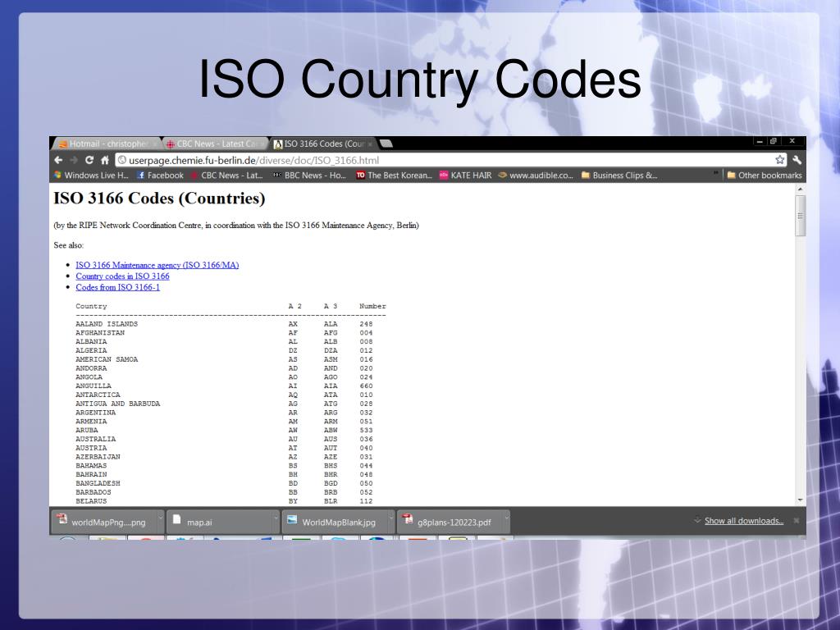Expand options arrow for WorldMapBlank.jpg download
Viewport: 840px width, 630px height.
pos(391,518)
